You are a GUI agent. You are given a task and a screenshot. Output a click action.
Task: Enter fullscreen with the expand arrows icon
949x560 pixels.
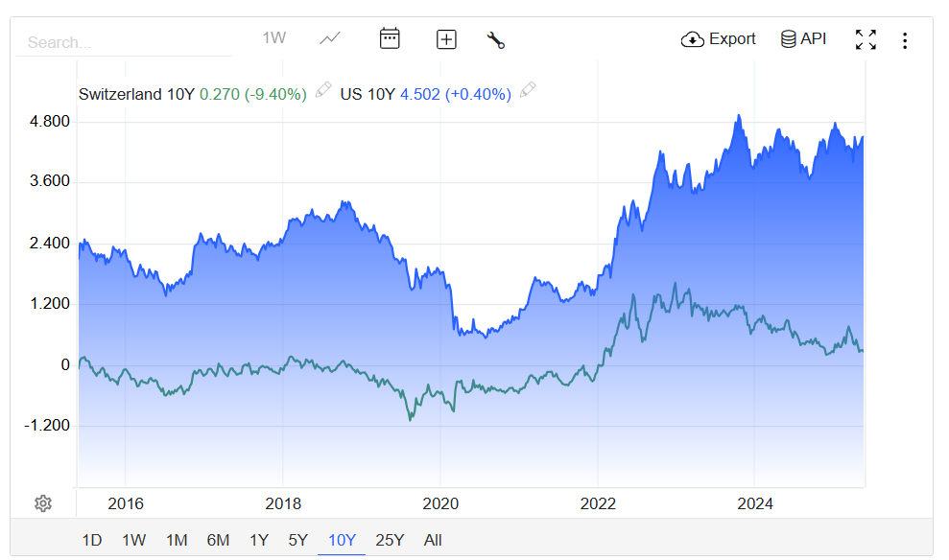pyautogui.click(x=866, y=39)
